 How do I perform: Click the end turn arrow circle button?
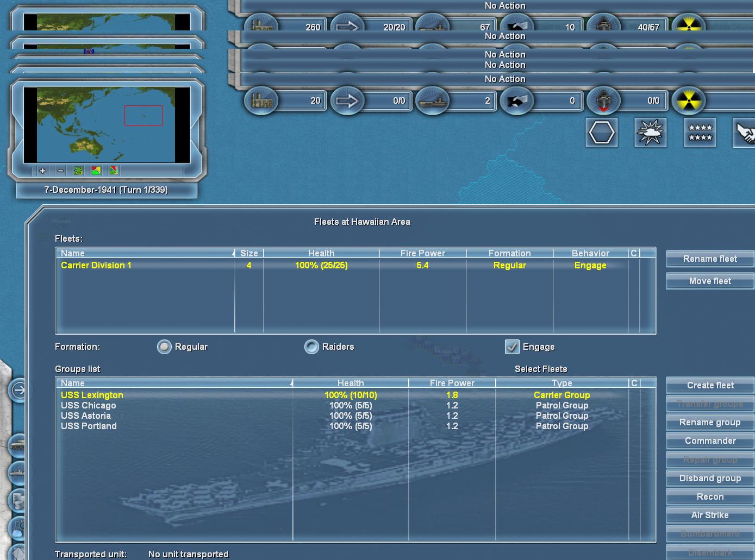tap(18, 390)
